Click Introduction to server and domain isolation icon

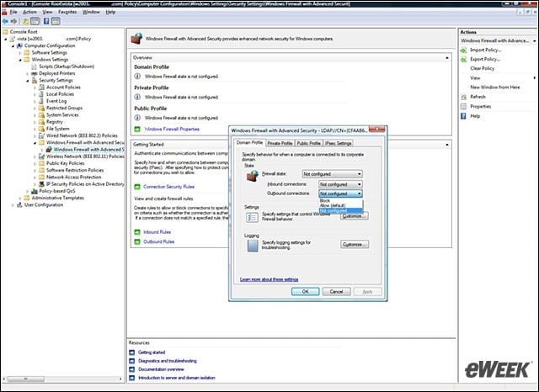132,378
